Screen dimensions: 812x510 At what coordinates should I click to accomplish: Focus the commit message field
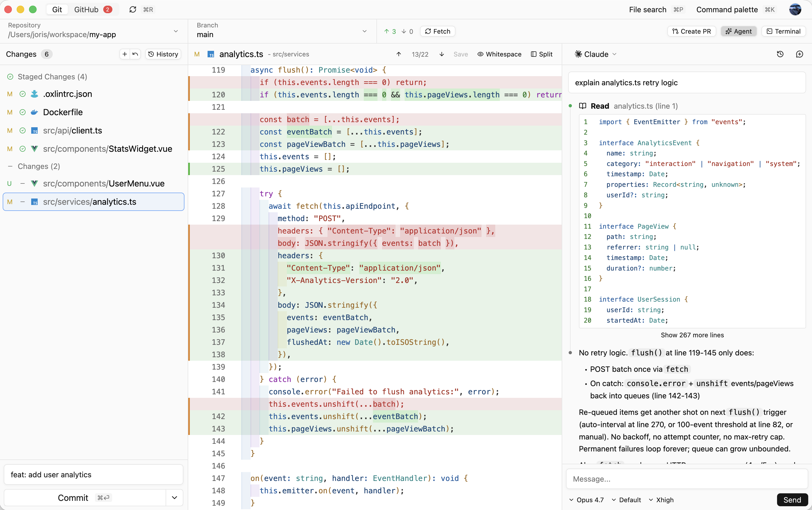(94, 474)
